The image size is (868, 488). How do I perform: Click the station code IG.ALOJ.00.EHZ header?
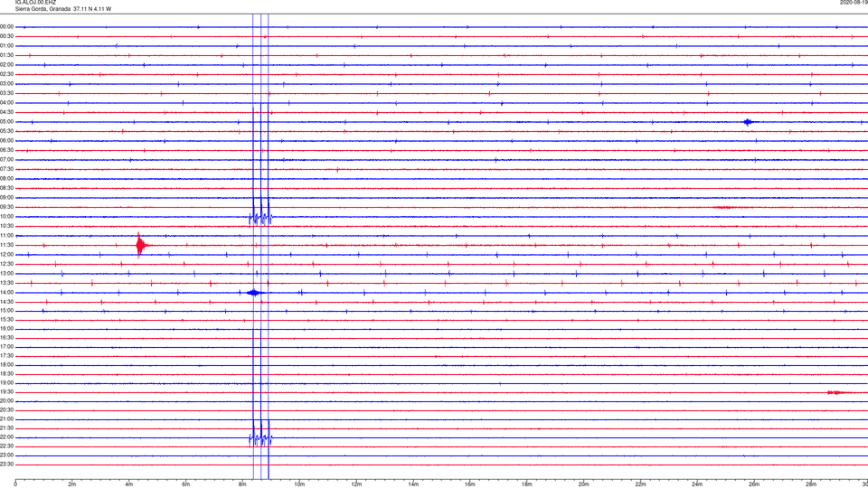click(x=35, y=2)
